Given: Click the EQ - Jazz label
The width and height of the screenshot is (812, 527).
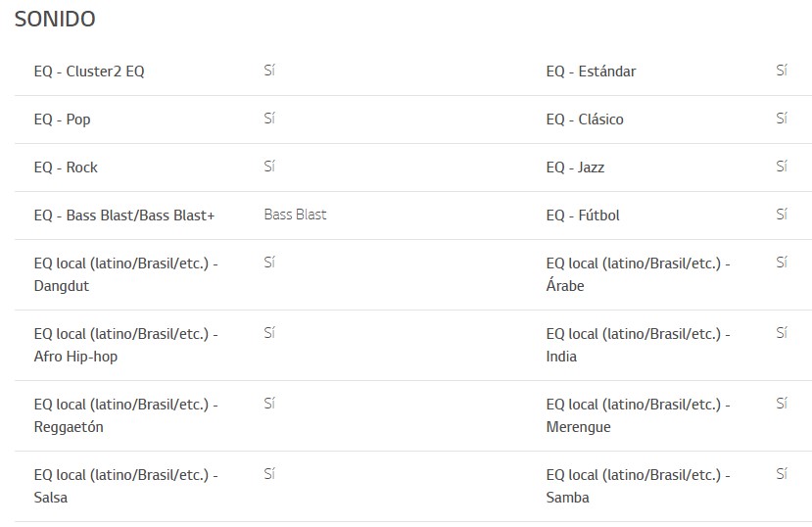Looking at the screenshot, I should pos(575,168).
